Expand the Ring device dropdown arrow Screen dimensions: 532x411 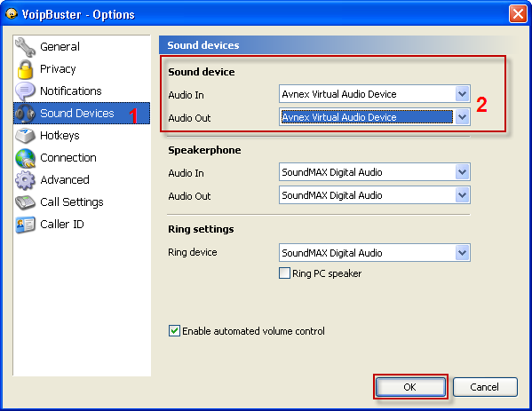pyautogui.click(x=462, y=253)
